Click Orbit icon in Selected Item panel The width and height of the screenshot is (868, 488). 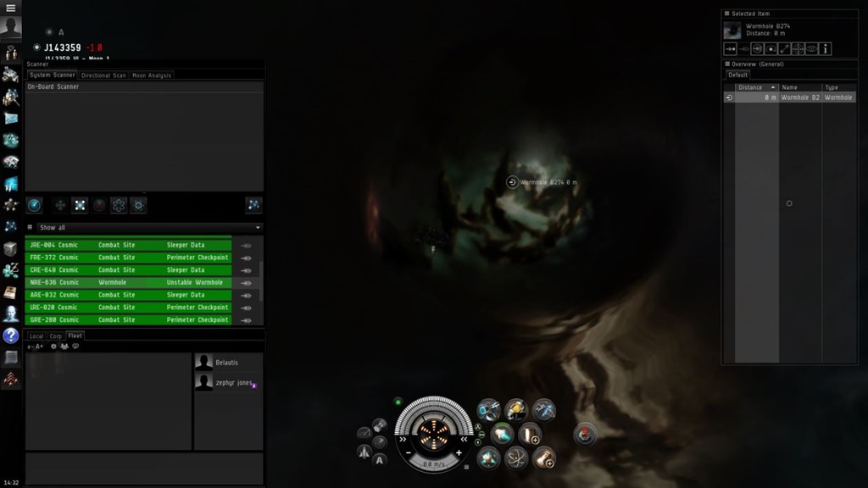[771, 49]
